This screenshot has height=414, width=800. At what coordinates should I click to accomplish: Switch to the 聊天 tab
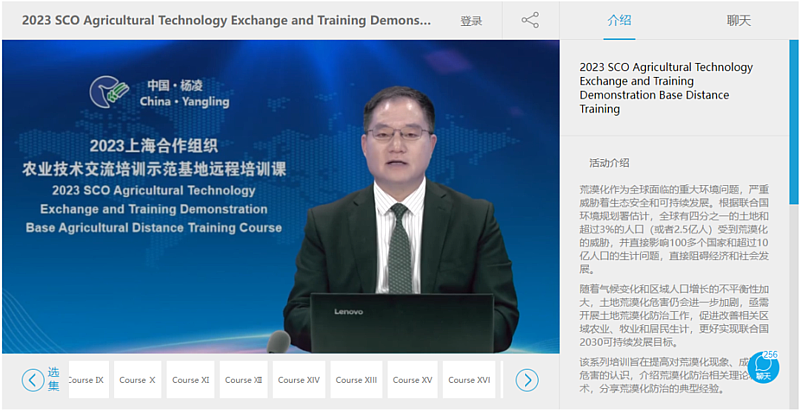coord(739,20)
